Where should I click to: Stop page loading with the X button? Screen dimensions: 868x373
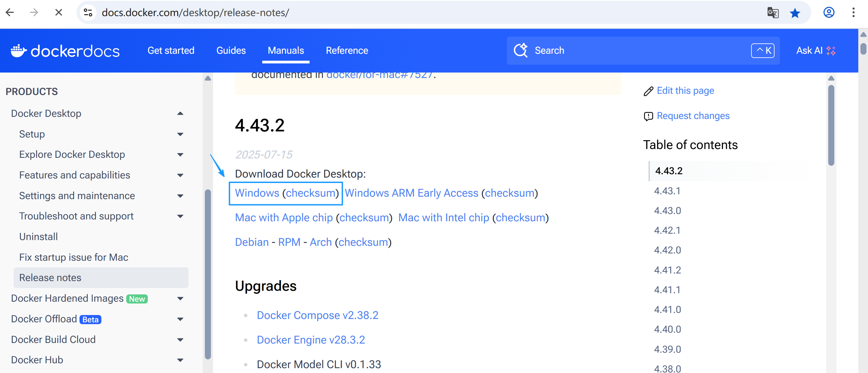pos(59,13)
